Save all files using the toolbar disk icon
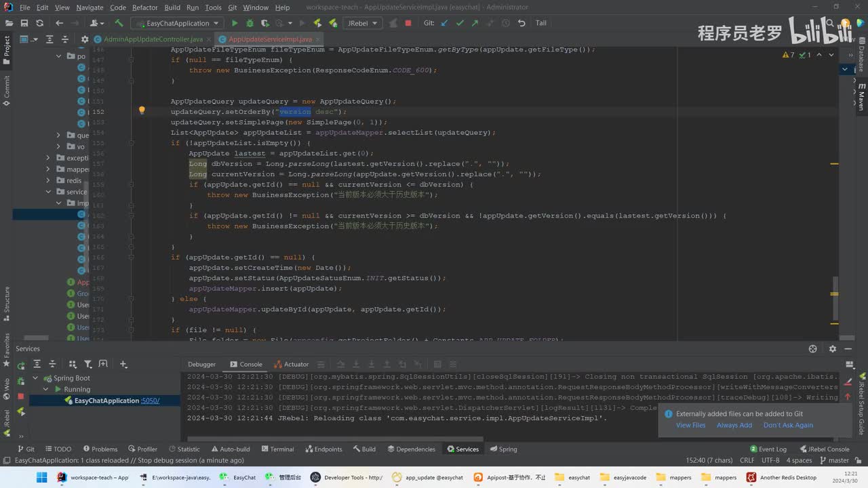The width and height of the screenshot is (868, 488). pyautogui.click(x=24, y=23)
